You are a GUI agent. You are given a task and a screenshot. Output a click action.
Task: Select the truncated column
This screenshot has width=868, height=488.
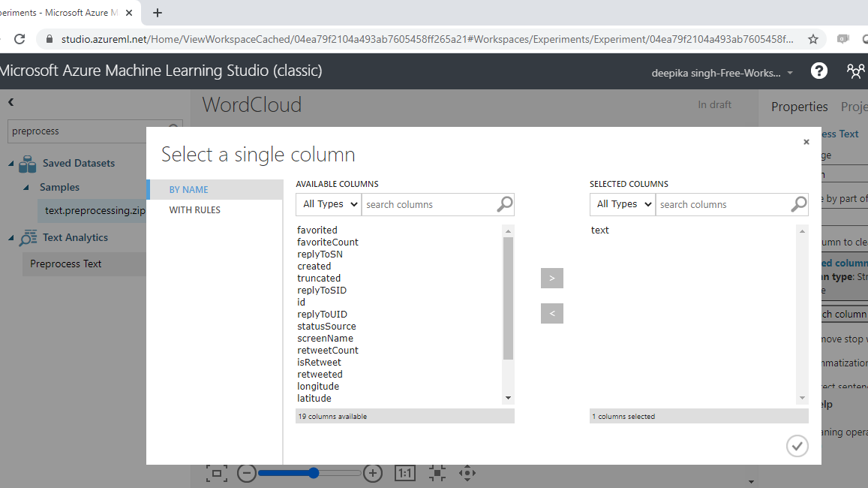click(319, 278)
